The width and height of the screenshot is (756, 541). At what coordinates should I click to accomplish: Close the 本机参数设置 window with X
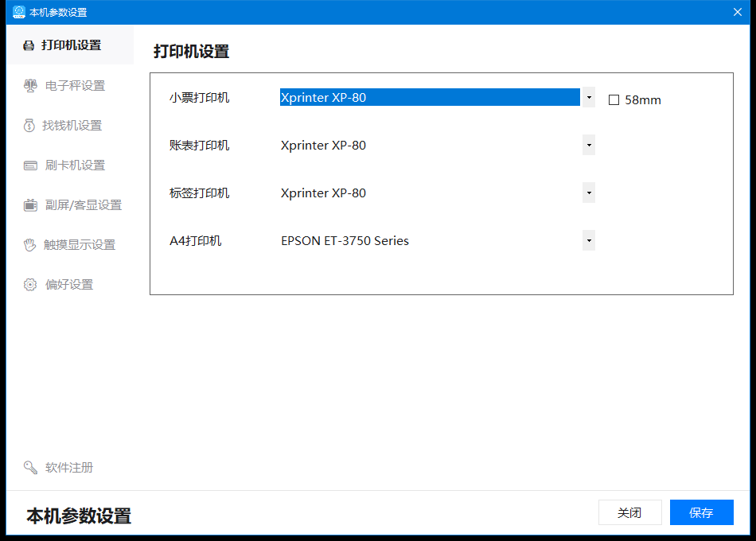[x=738, y=12]
